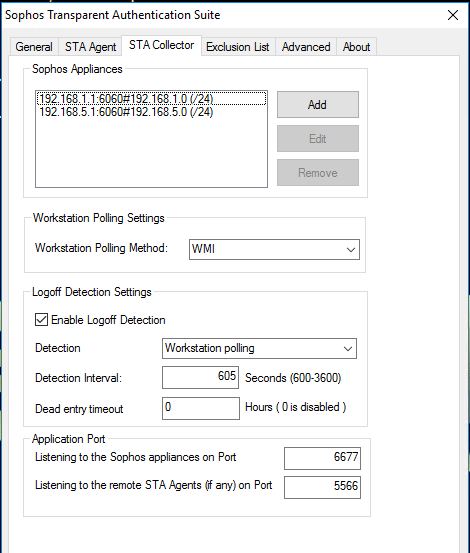Toggle the Enable Logoff Detection checkbox

41,320
